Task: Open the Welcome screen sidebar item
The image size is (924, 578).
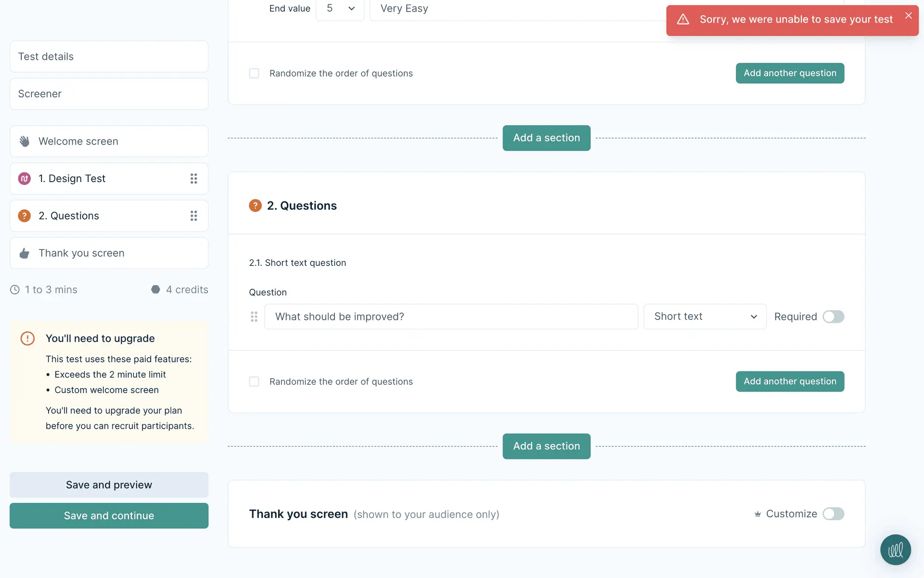Action: click(x=109, y=141)
